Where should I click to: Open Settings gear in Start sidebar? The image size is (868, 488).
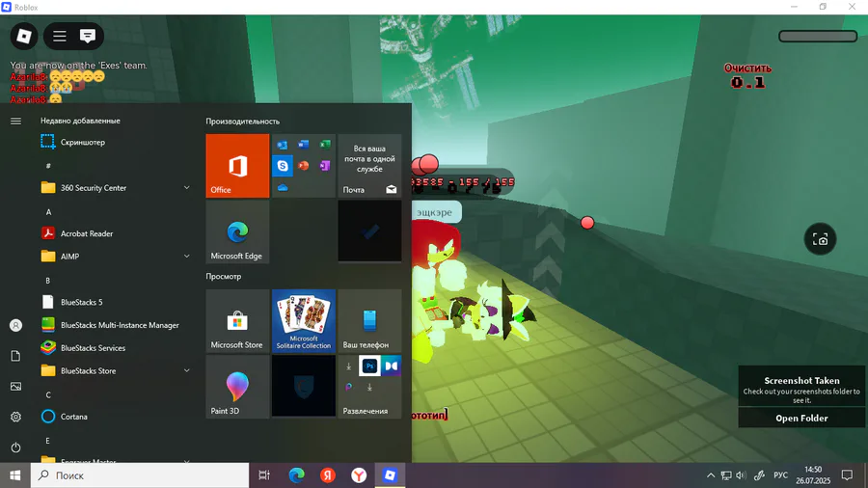click(x=15, y=417)
